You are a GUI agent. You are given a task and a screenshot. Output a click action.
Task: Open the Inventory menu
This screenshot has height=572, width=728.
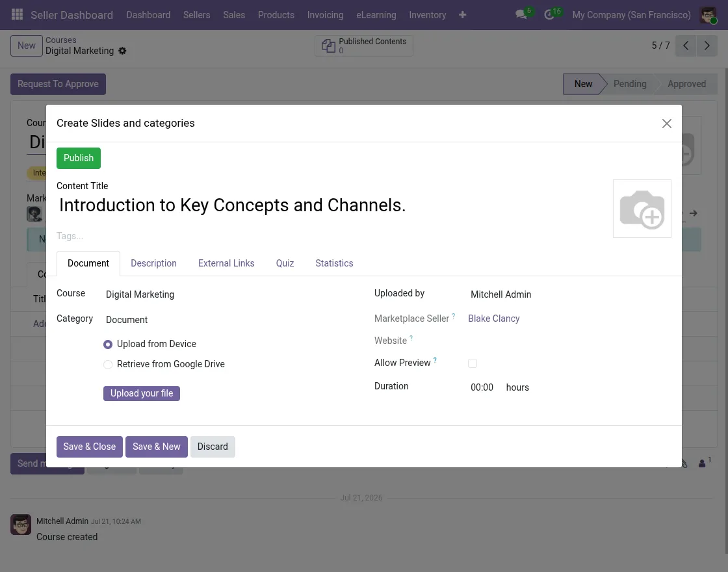pyautogui.click(x=428, y=15)
